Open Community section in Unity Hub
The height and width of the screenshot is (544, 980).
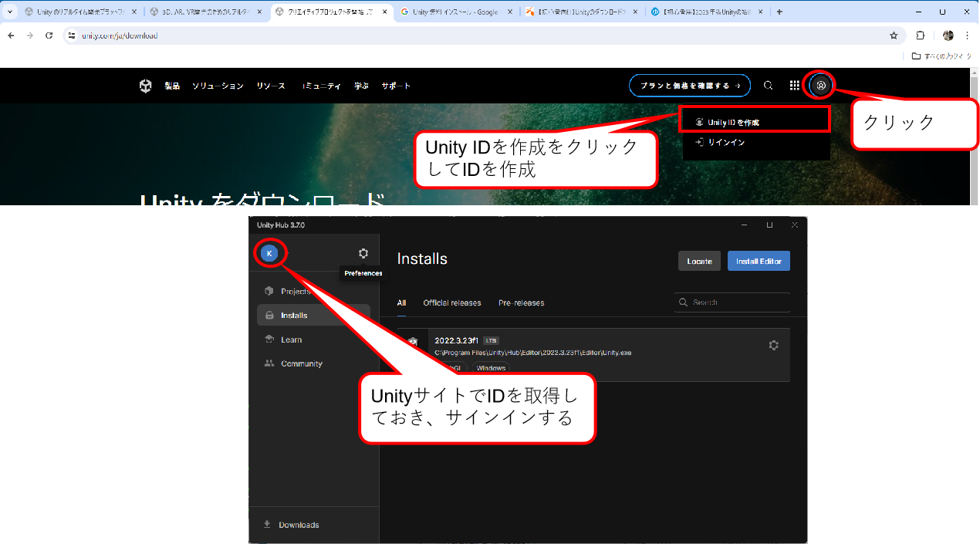tap(313, 363)
